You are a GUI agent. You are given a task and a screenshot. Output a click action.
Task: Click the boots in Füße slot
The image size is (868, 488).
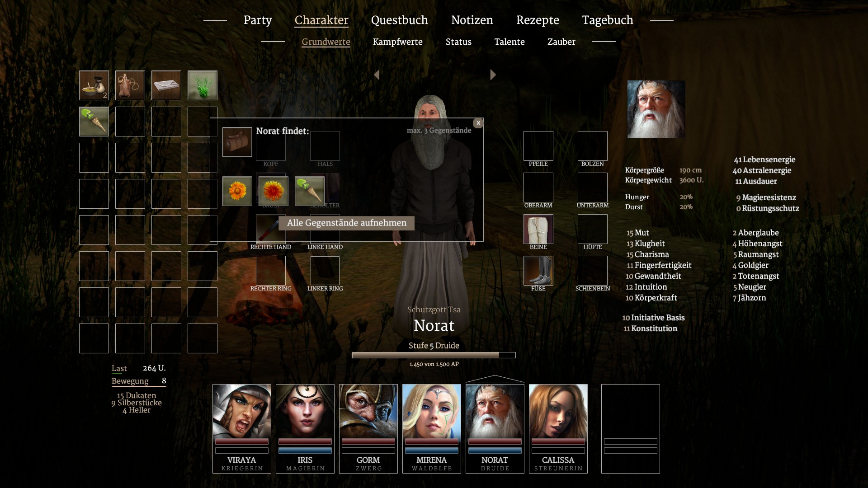538,271
